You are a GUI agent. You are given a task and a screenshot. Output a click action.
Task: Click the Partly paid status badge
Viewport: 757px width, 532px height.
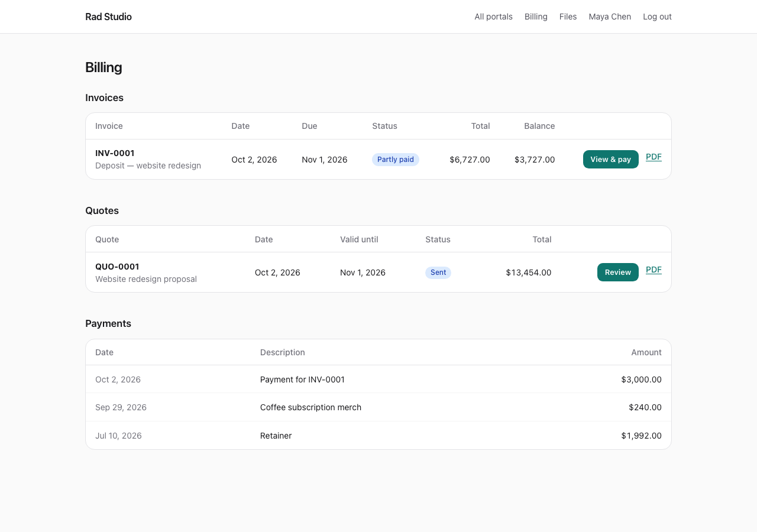(396, 160)
